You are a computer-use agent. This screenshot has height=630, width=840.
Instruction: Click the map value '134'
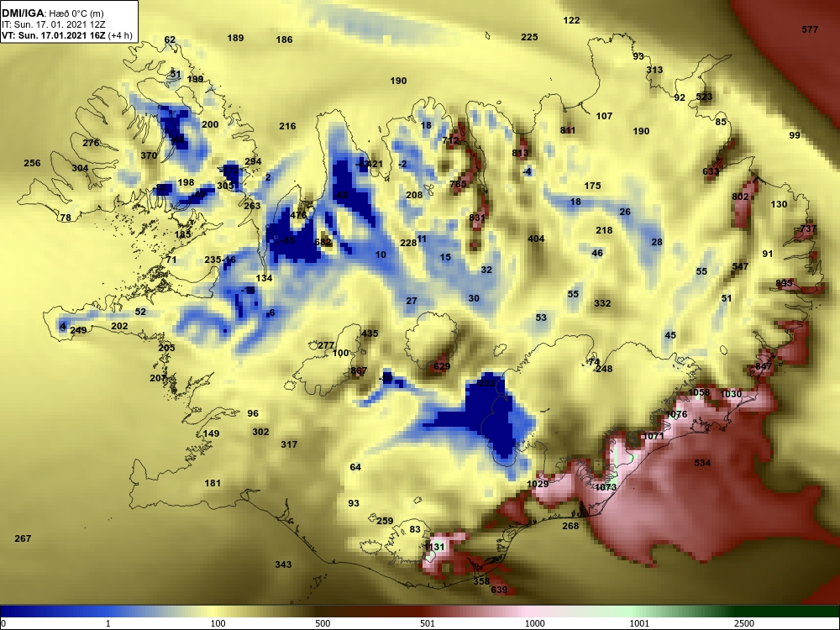264,279
